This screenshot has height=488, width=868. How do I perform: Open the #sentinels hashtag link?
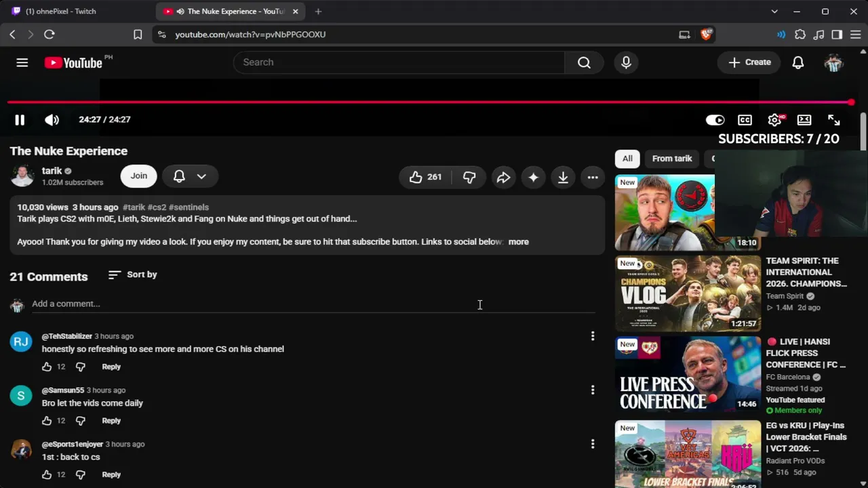[189, 207]
